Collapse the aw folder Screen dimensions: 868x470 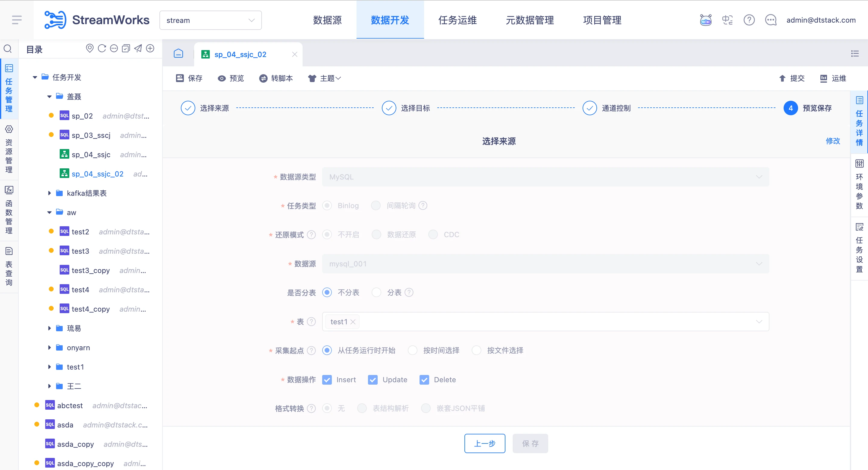point(49,212)
